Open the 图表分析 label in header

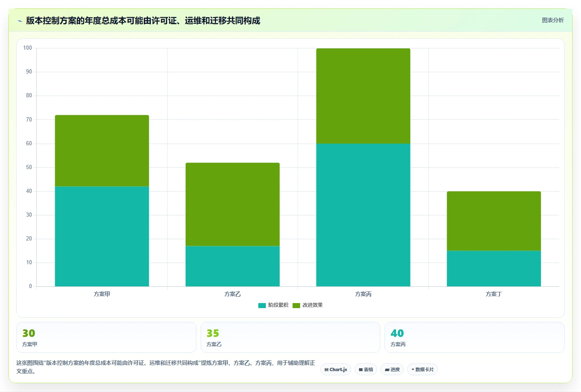(553, 20)
